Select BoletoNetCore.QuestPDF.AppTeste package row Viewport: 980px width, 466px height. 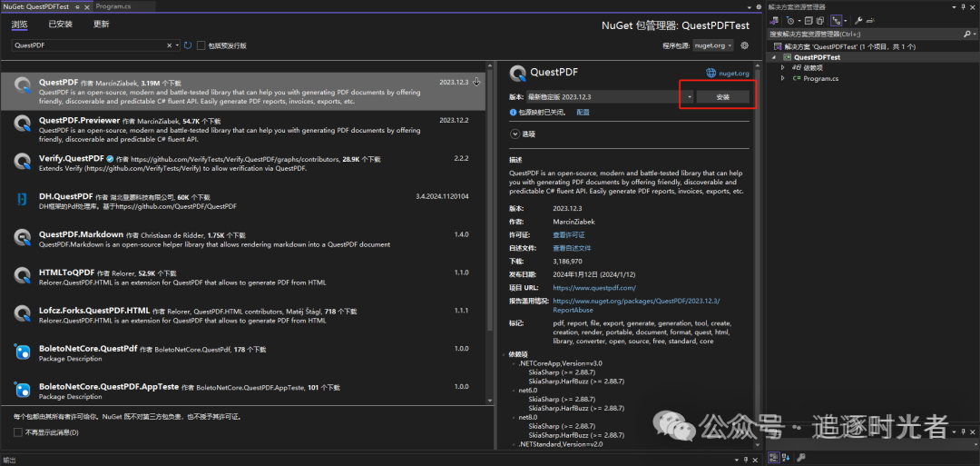click(x=242, y=391)
